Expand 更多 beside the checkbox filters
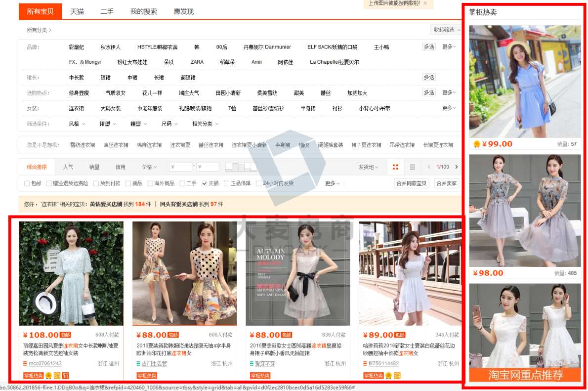 coord(332,183)
